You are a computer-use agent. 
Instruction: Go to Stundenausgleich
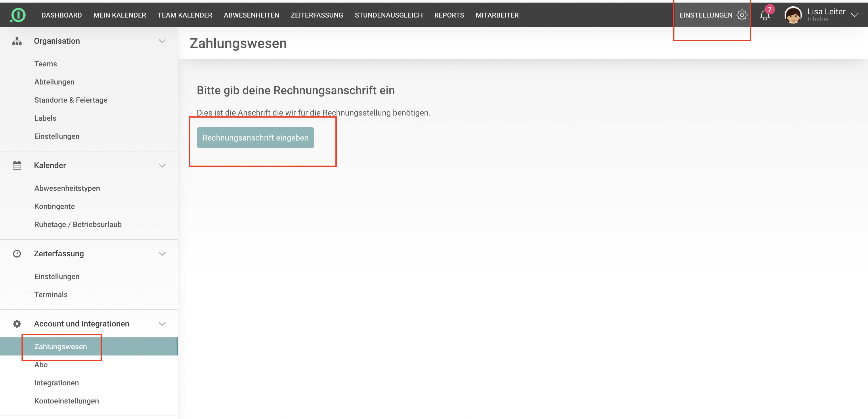pyautogui.click(x=389, y=15)
